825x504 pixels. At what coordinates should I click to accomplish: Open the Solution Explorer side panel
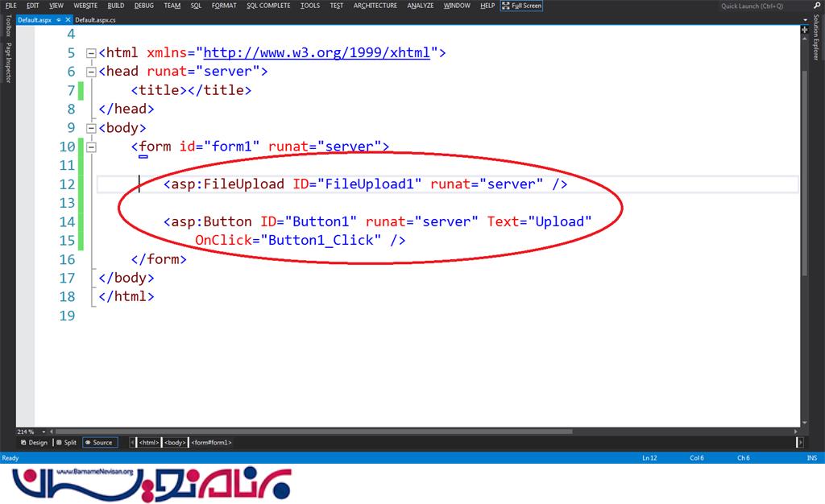coord(816,37)
